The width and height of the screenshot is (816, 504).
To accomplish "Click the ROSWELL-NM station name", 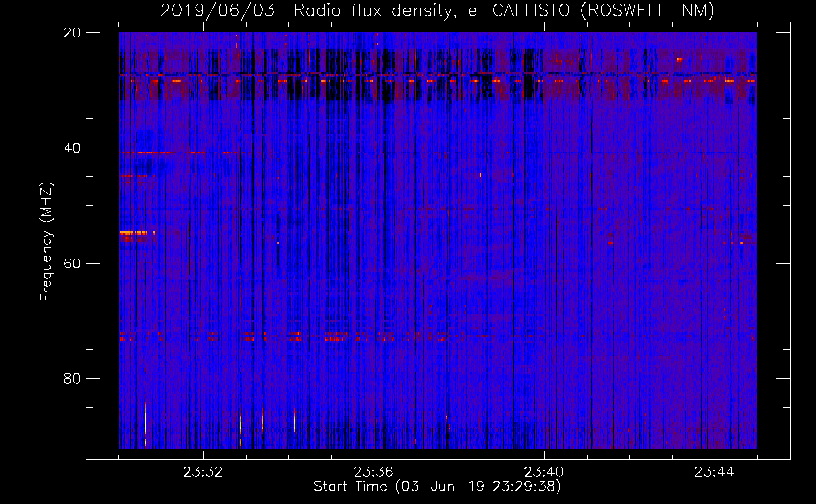I will coord(647,10).
